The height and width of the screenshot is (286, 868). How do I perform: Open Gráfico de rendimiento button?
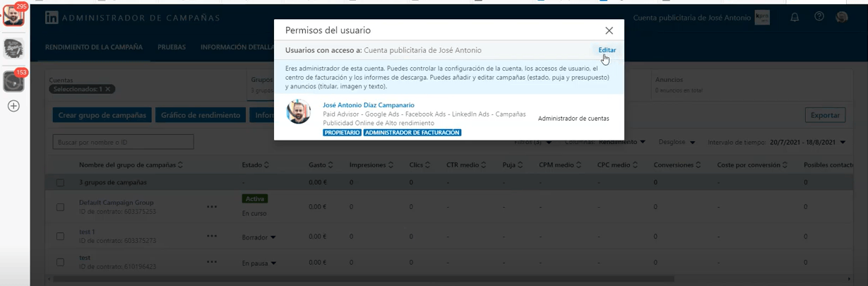201,115
